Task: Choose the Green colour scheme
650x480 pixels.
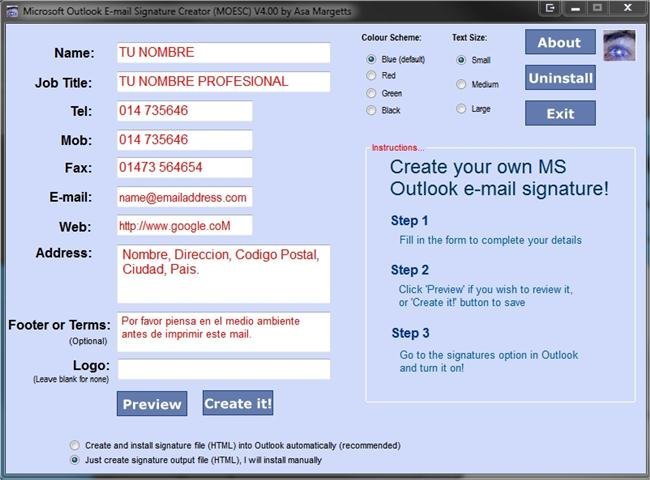Action: 372,93
